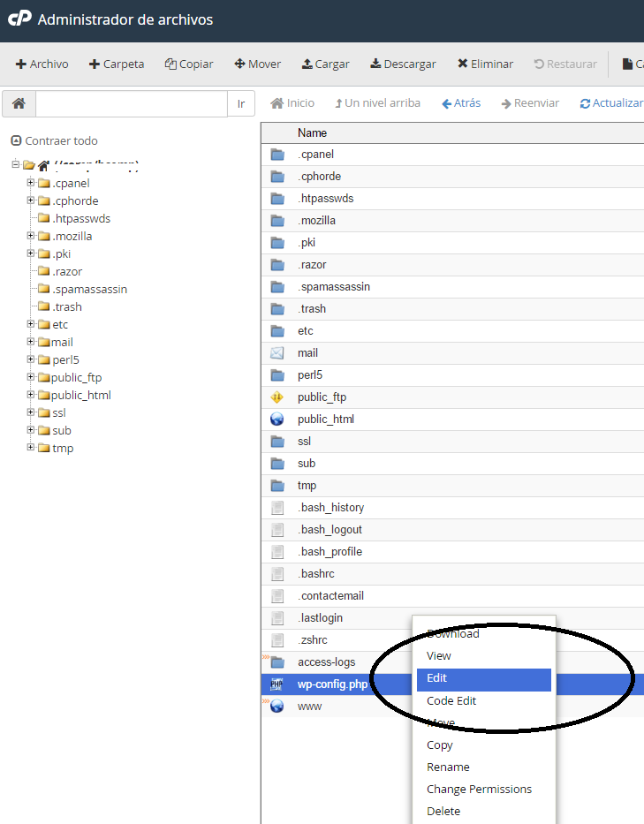Go to Inicio home link
This screenshot has width=644, height=824.
coord(292,103)
